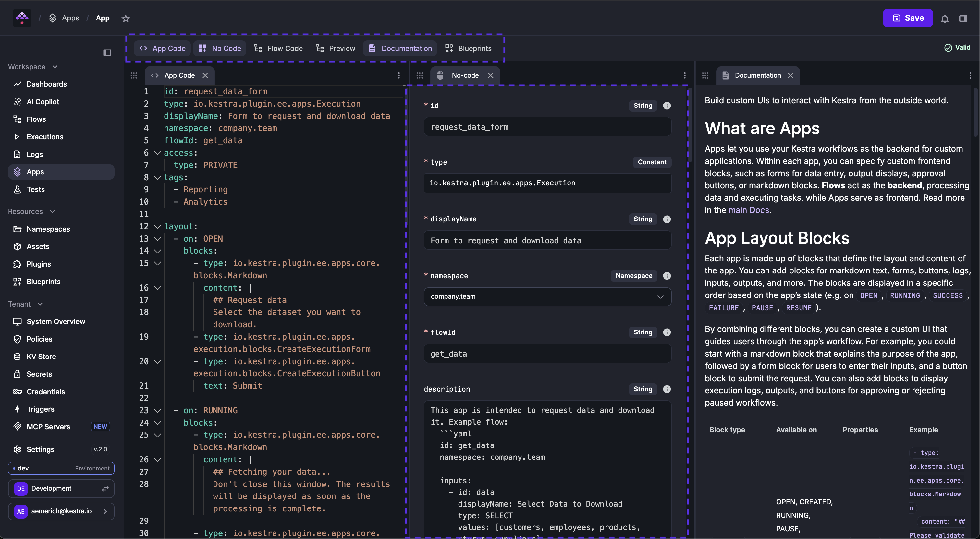
Task: Open AI Copilot from sidebar
Action: coord(61,102)
